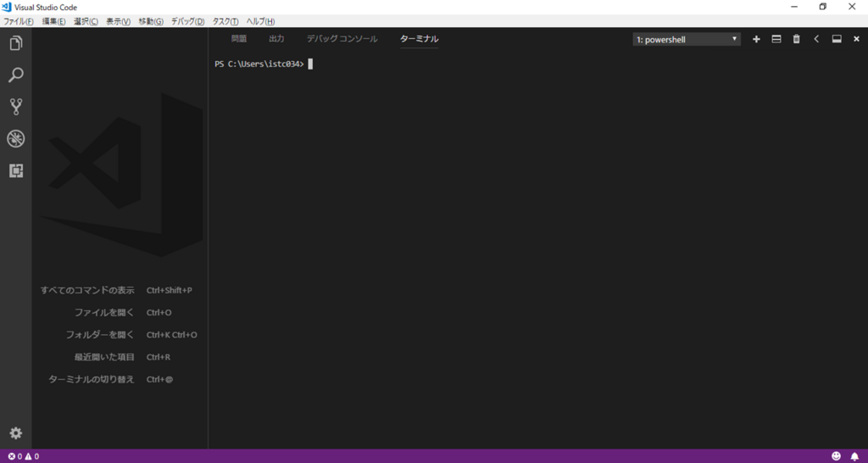
Task: Switch to the デバッグ コンソール tab
Action: click(342, 39)
